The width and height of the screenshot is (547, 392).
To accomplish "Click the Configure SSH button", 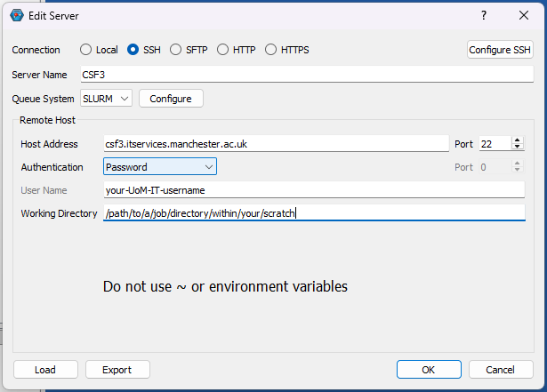I will tap(500, 50).
